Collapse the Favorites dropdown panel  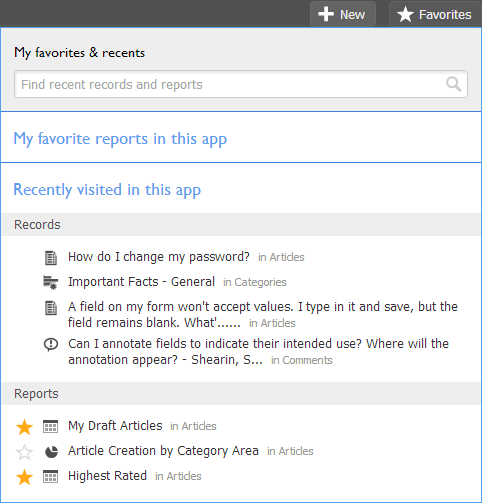point(435,14)
